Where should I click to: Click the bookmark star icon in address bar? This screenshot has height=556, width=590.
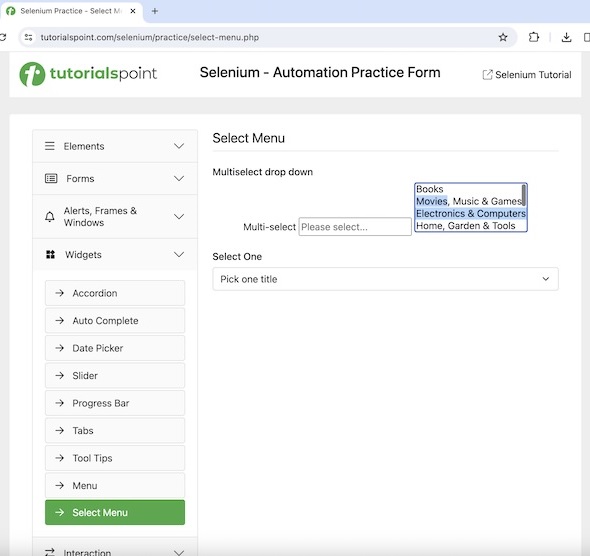[x=503, y=37]
